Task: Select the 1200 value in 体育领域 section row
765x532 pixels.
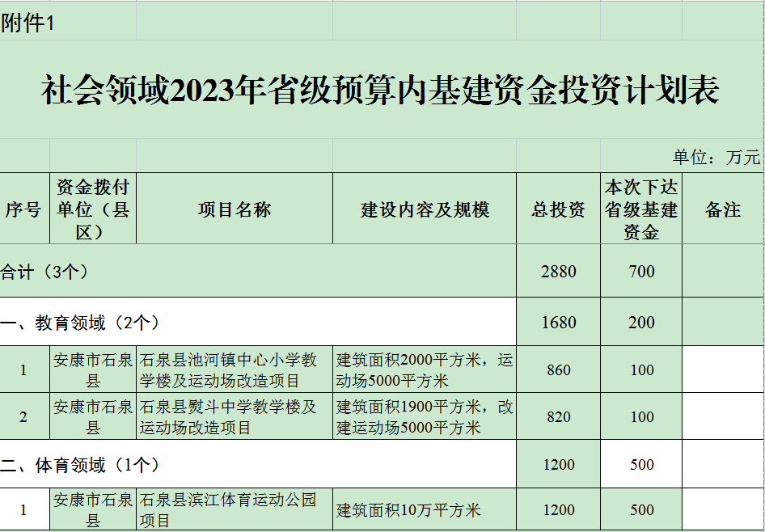Action: coord(558,464)
